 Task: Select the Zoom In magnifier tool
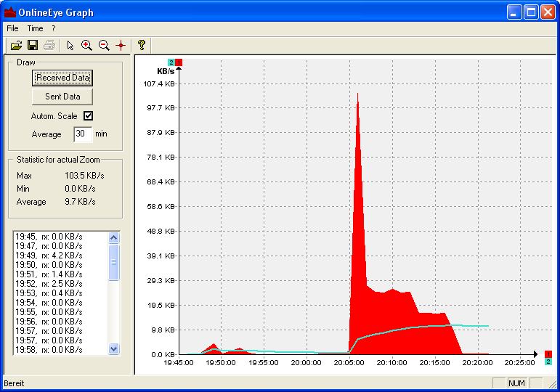[86, 45]
